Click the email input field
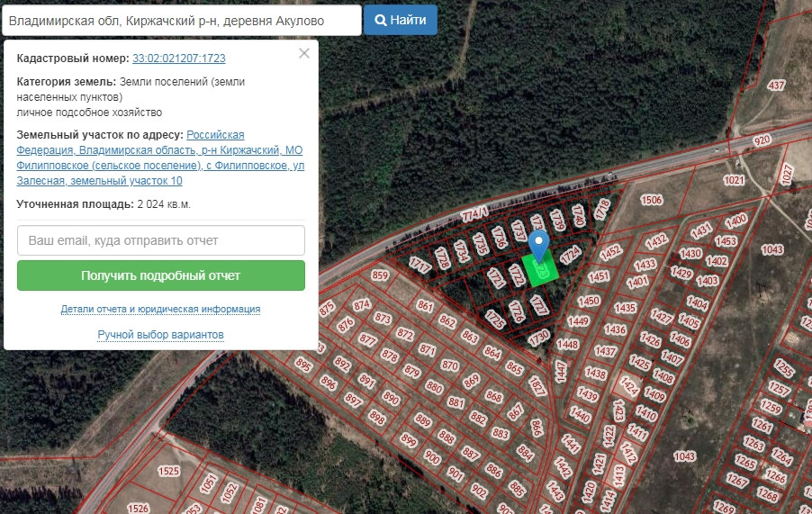This screenshot has width=812, height=514. pyautogui.click(x=161, y=240)
